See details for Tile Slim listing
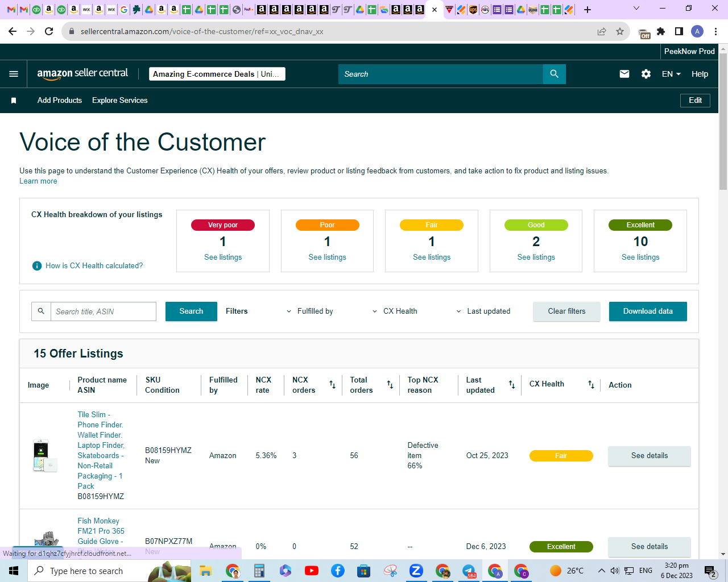728x582 pixels. click(x=650, y=456)
